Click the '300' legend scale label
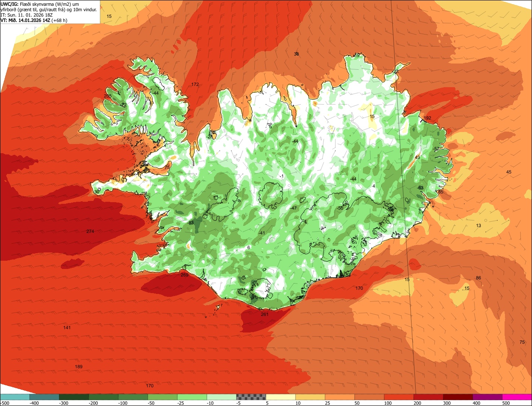This screenshot has width=532, height=406. click(x=447, y=403)
